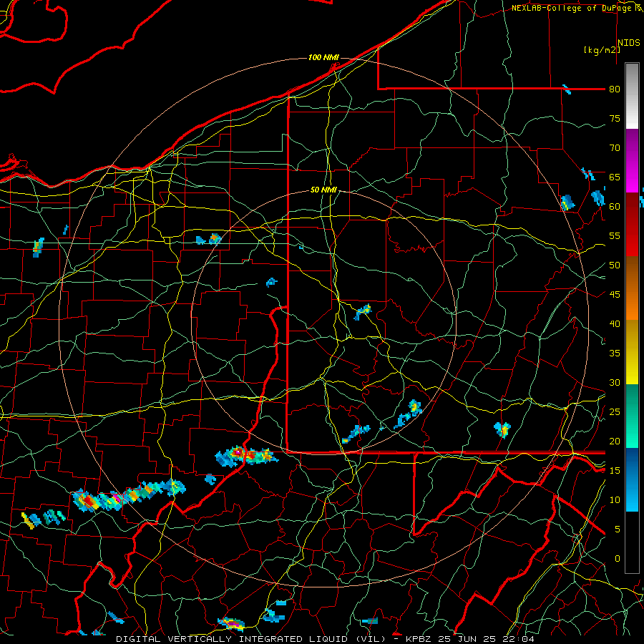Click the 50 NMI range ring label
The image size is (644, 644).
323,190
